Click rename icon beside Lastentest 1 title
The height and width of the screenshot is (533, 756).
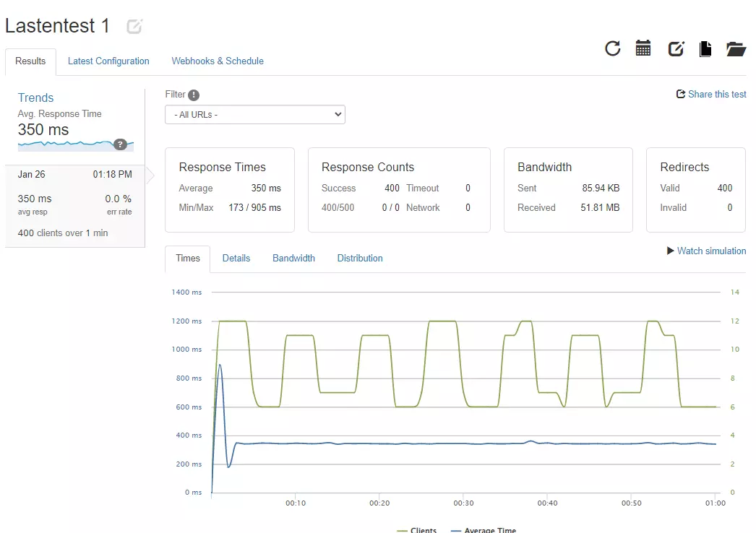(x=134, y=27)
